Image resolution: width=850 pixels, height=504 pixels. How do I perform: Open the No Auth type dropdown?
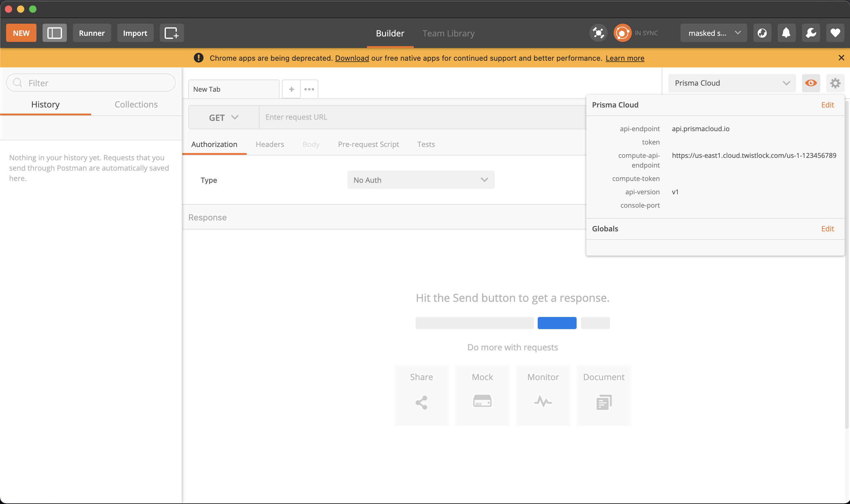[x=420, y=180]
